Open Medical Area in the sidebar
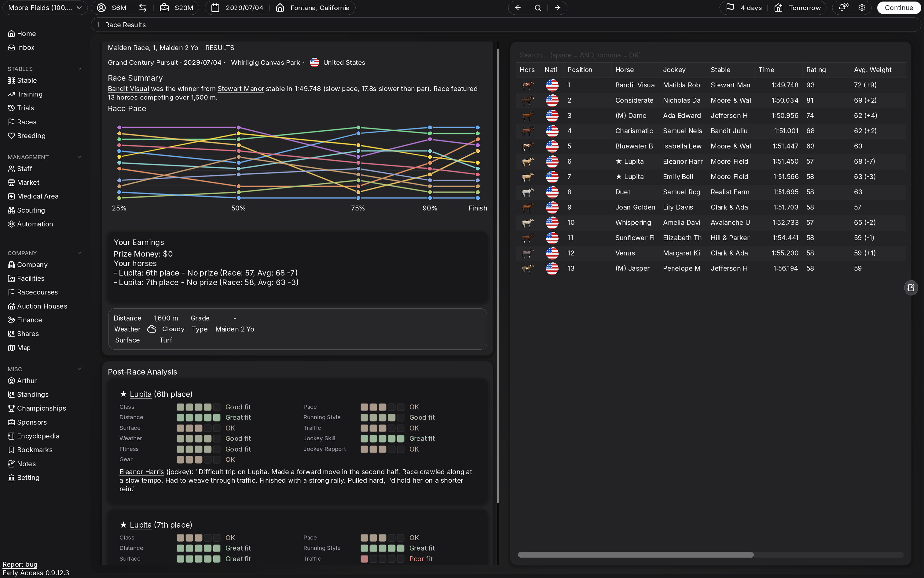The height and width of the screenshot is (578, 924). point(33,196)
